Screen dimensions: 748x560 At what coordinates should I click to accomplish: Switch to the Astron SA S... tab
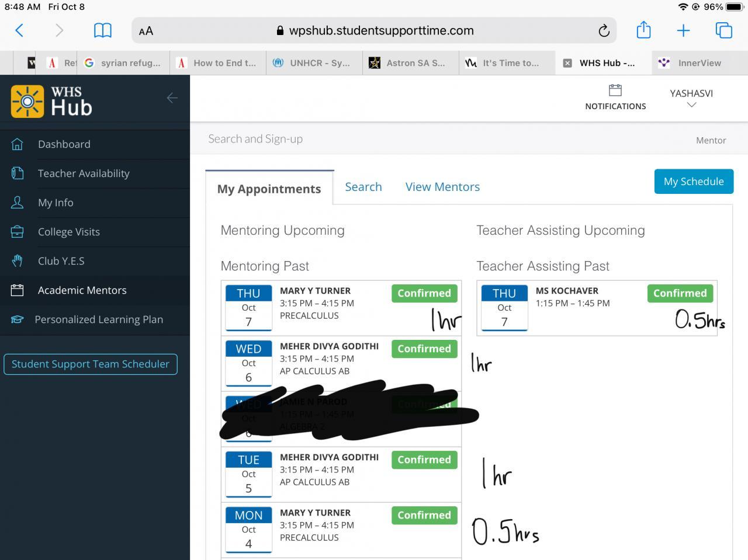click(410, 63)
